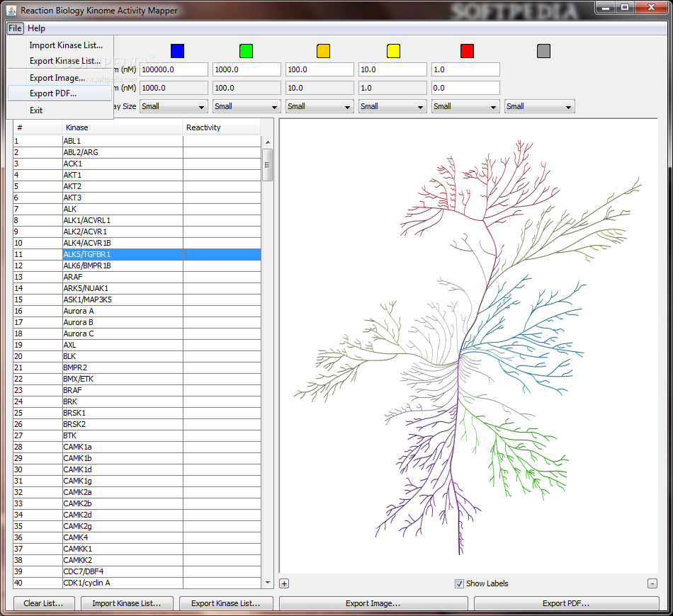Open the red column display size dropdown
Screen dimensions: 673x616
465,106
